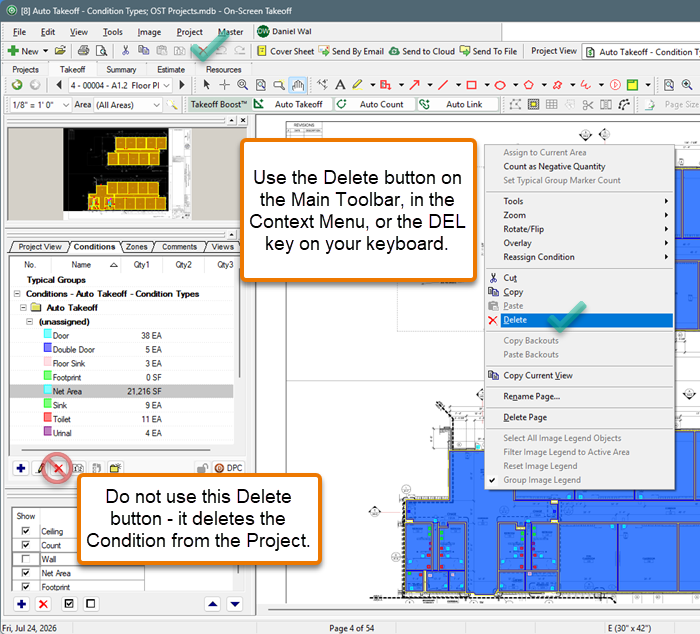Select the yellow note tool
Screen dimensions: 700x634
[x=632, y=85]
